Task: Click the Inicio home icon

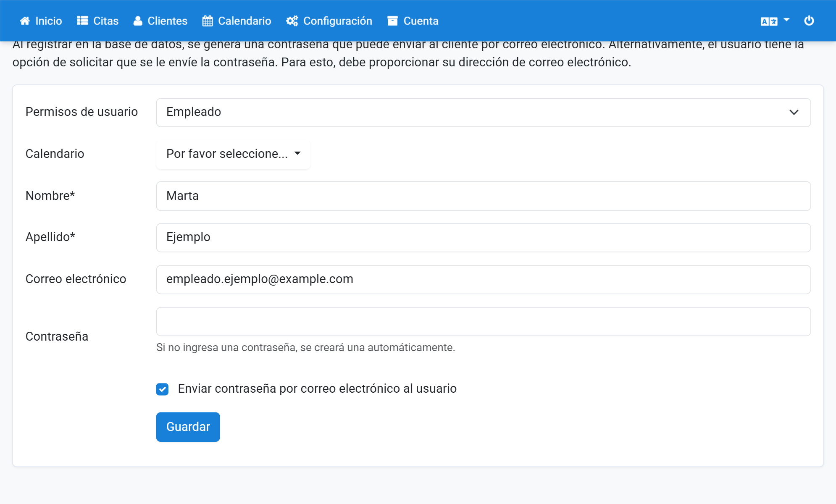Action: point(25,21)
